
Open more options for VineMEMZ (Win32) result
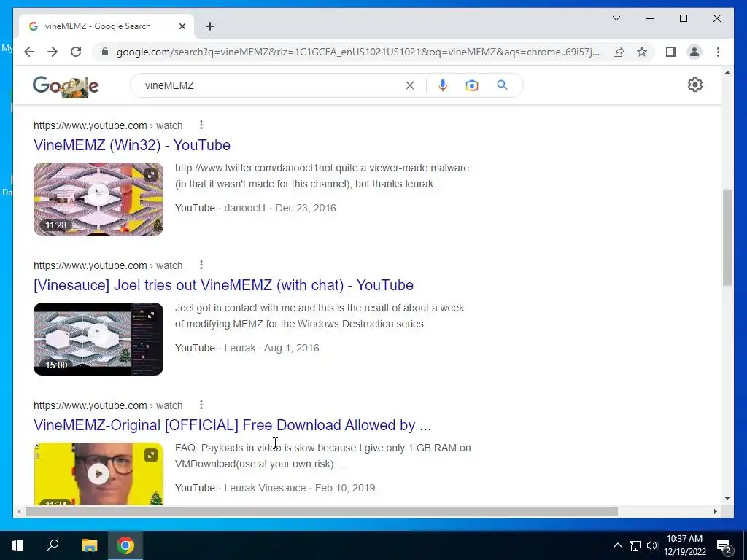pyautogui.click(x=201, y=125)
